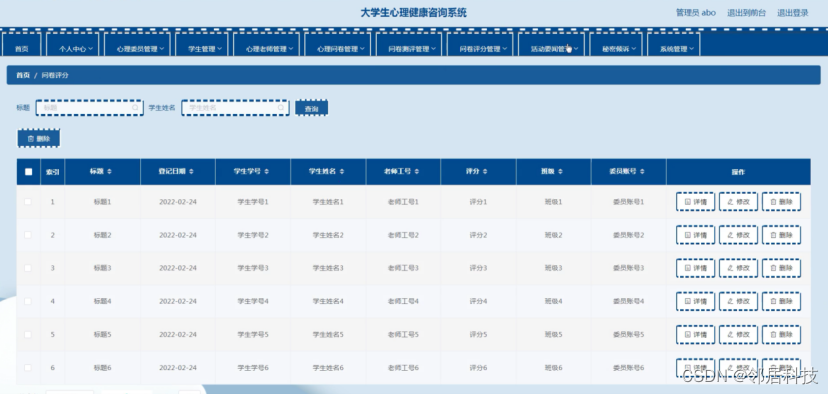Screen dimensions: 834x394
Task: Select the checkbox for row 标题3
Action: tap(28, 268)
